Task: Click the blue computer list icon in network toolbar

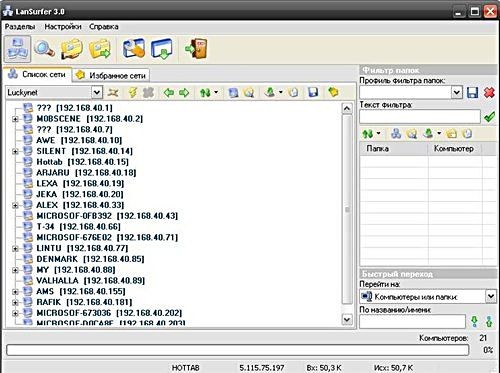Action: click(233, 92)
